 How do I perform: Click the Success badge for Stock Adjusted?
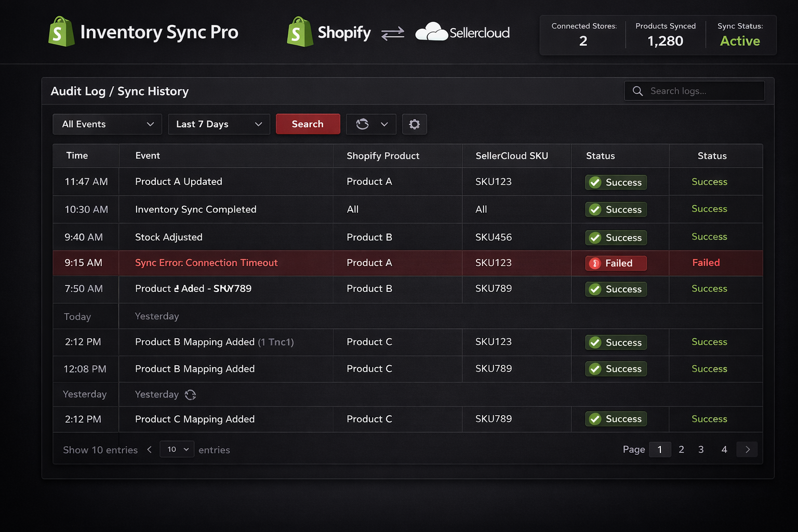[615, 237]
